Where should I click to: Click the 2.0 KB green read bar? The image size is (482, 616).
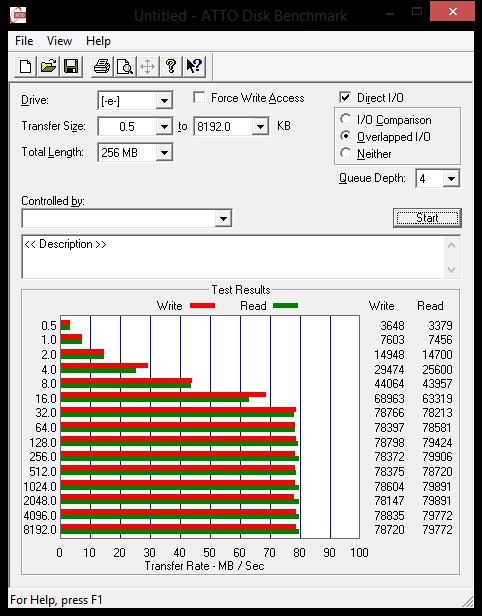(82, 356)
